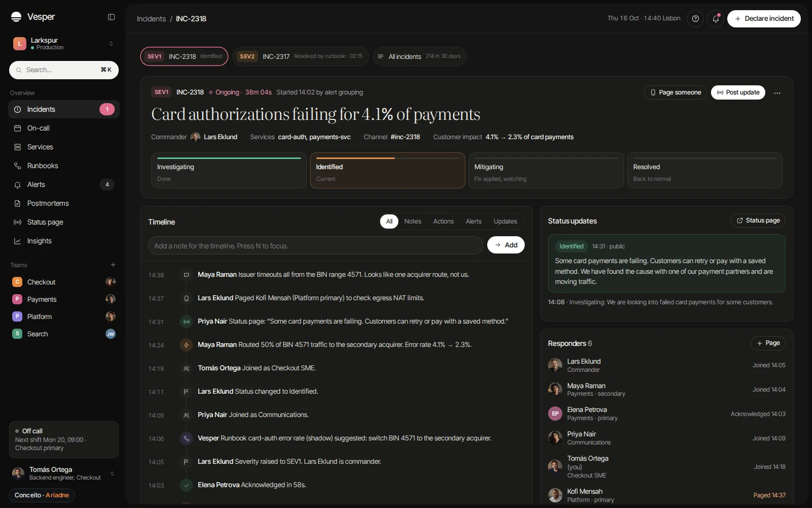Viewport: 812px width, 508px height.
Task: Open On-call in the sidebar
Action: coord(64,128)
